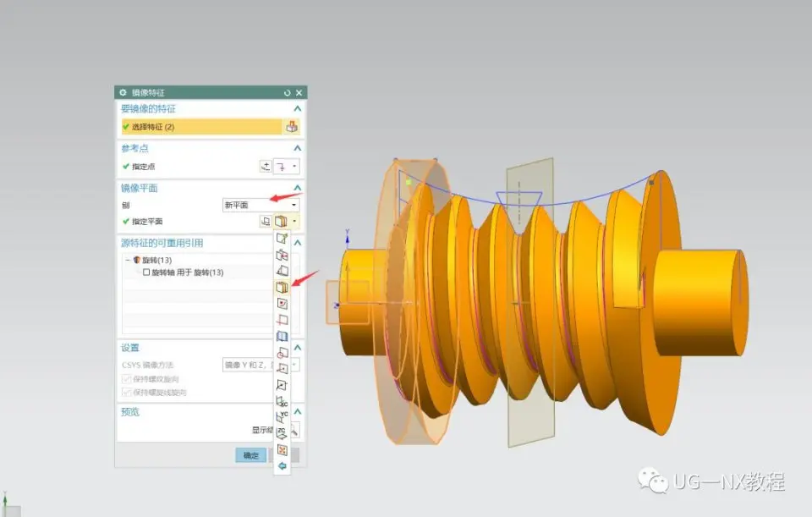Click the blue arrow at flyout bottom

282,465
